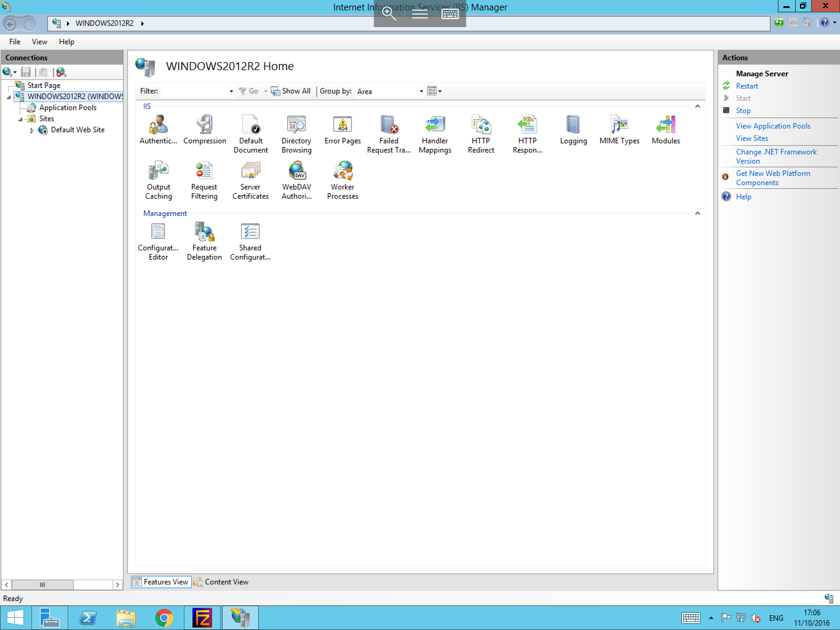Open Server Certificates feature

(250, 181)
